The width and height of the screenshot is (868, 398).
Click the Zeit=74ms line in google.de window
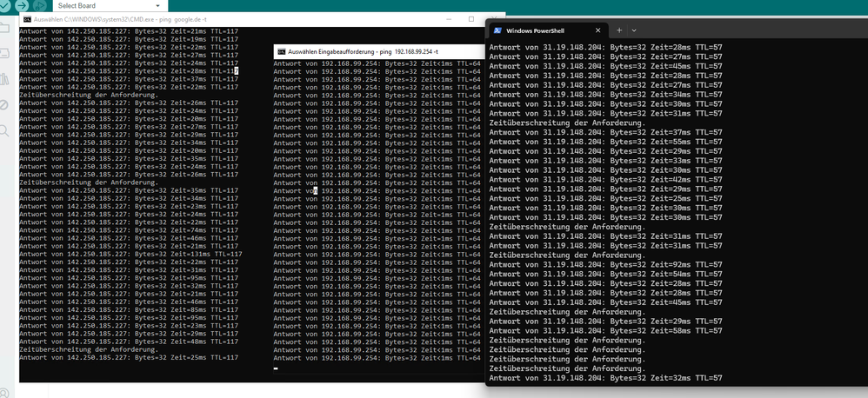[129, 230]
